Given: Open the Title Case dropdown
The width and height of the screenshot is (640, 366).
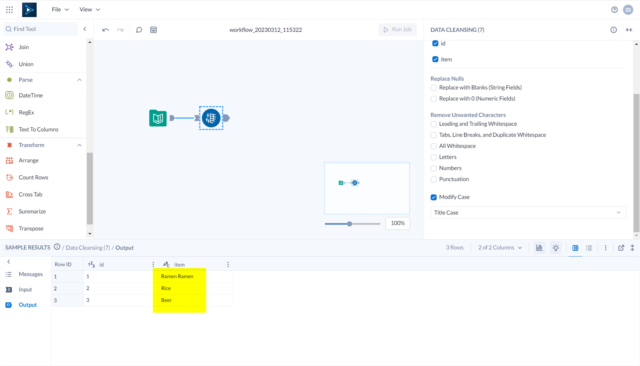Looking at the screenshot, I should coord(528,213).
